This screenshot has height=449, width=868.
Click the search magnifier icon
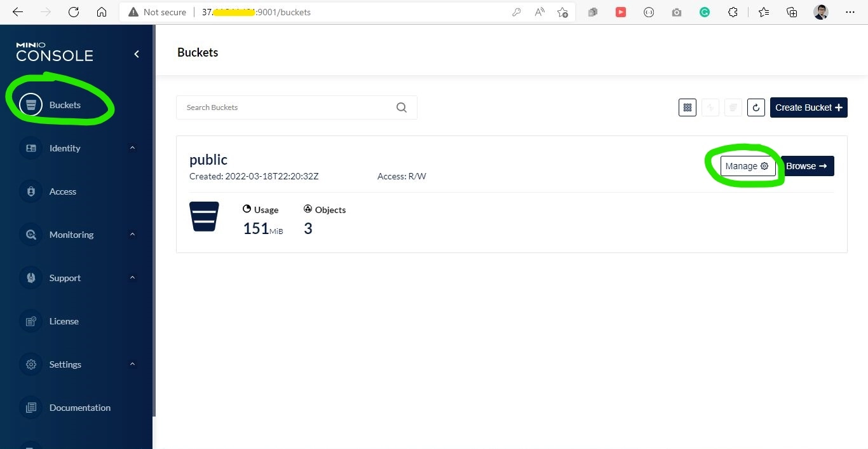point(401,107)
